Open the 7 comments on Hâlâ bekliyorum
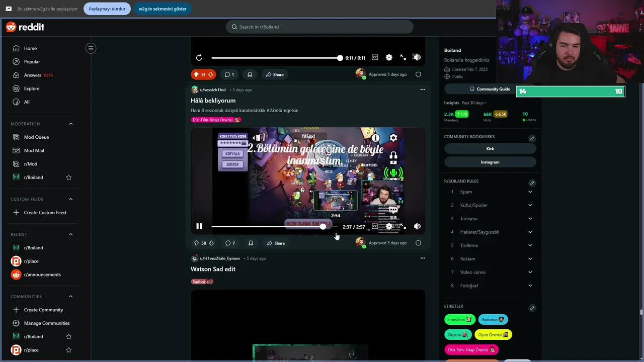The width and height of the screenshot is (644, 362). 230,243
